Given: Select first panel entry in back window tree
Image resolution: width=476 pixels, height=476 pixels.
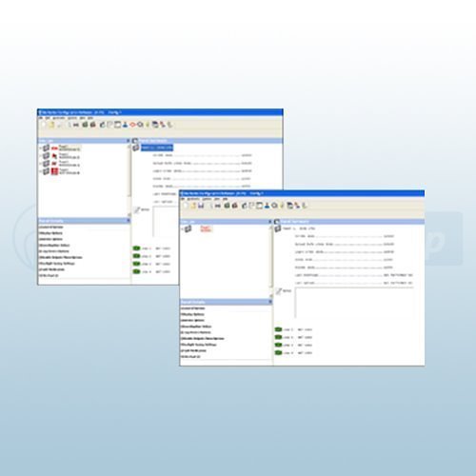Looking at the screenshot, I should click(x=69, y=148).
